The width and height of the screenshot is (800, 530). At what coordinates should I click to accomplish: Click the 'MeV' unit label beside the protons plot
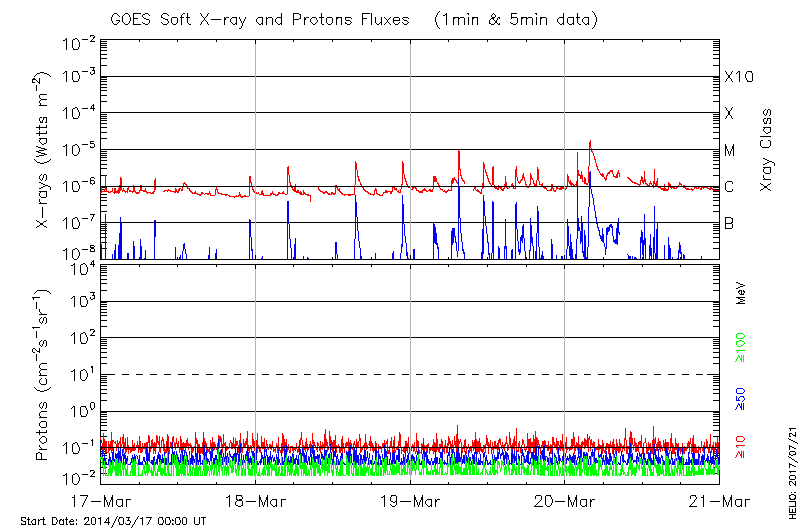[x=741, y=294]
